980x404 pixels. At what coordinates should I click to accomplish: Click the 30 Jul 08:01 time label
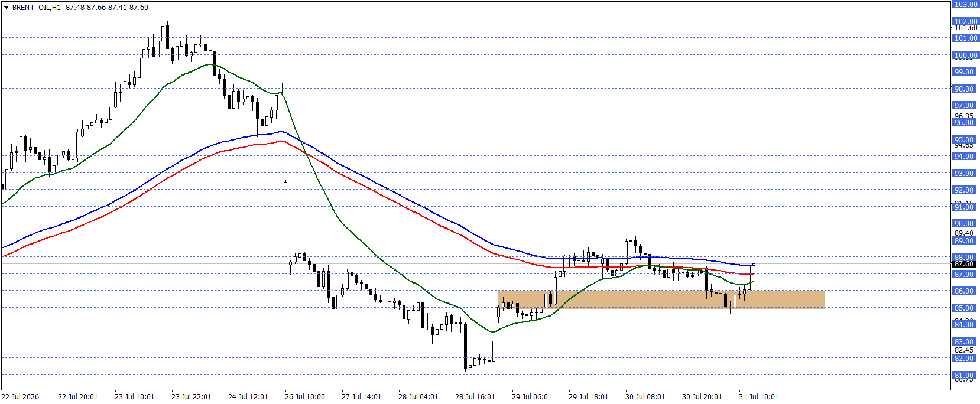click(645, 396)
